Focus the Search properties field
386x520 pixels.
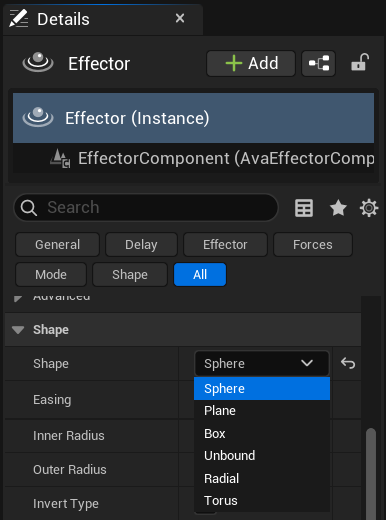pos(146,207)
